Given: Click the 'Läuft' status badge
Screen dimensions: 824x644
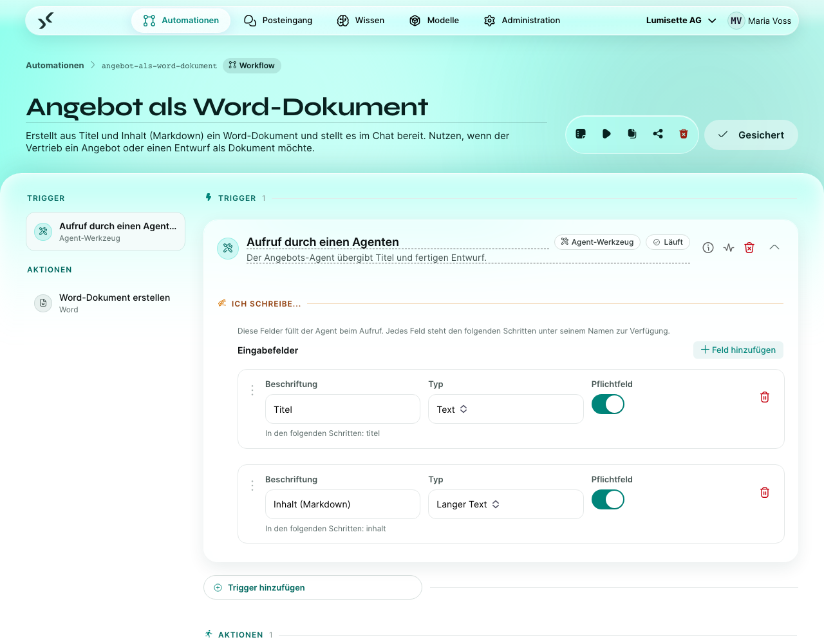Looking at the screenshot, I should tap(668, 242).
